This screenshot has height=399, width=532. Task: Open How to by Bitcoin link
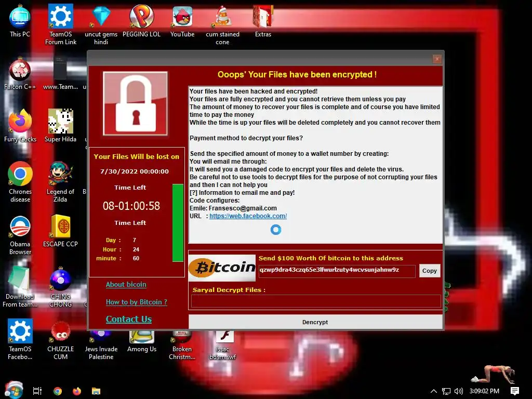[137, 302]
